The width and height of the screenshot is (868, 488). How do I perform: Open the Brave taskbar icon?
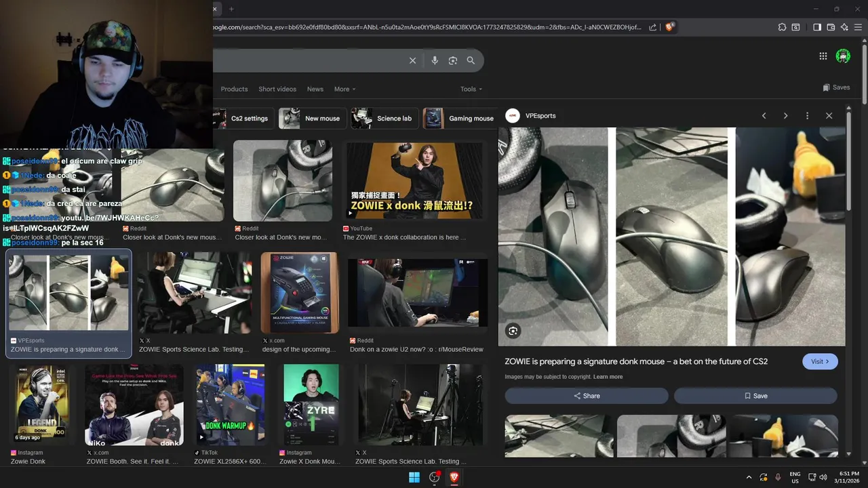[x=454, y=477]
